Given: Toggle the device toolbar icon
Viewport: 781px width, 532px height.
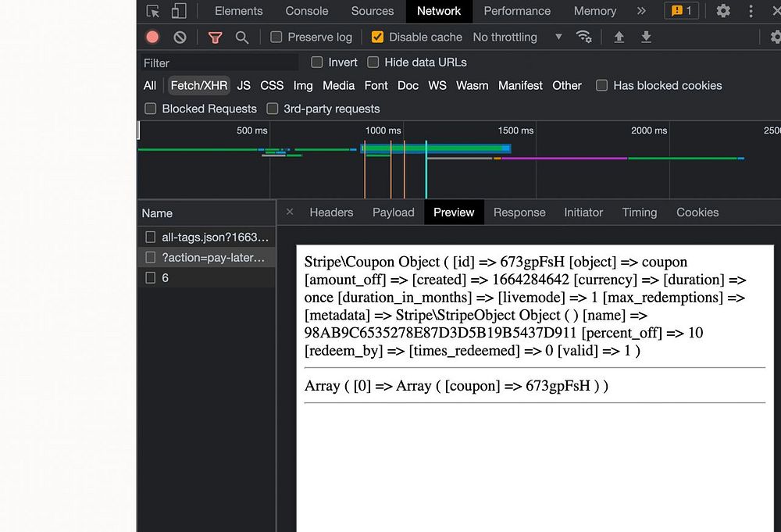Looking at the screenshot, I should (179, 11).
